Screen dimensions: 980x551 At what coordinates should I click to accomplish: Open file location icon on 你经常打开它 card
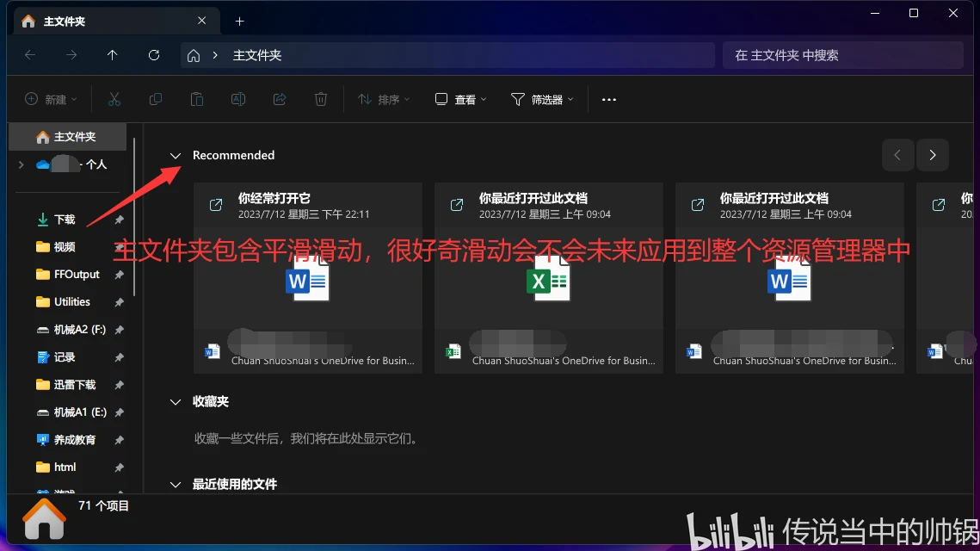216,205
